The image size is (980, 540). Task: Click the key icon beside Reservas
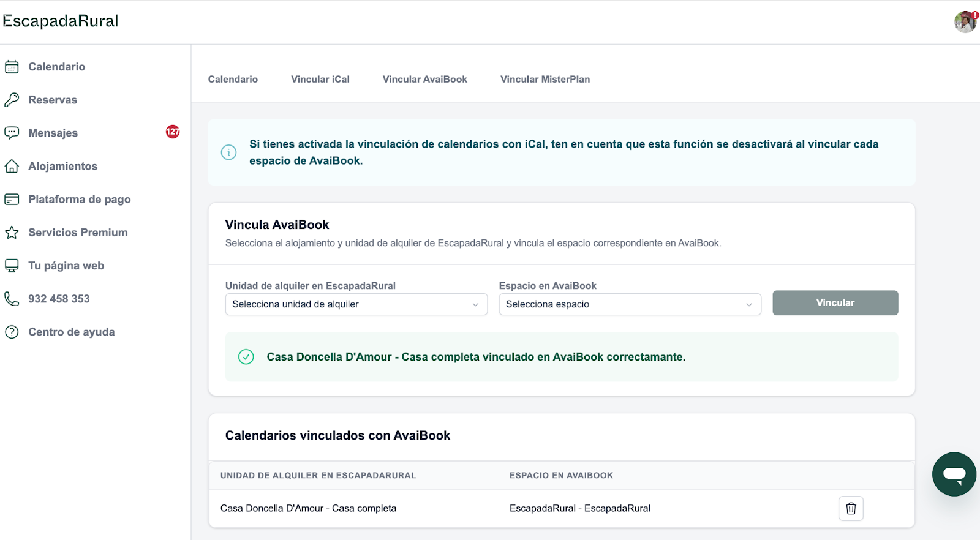coord(12,100)
